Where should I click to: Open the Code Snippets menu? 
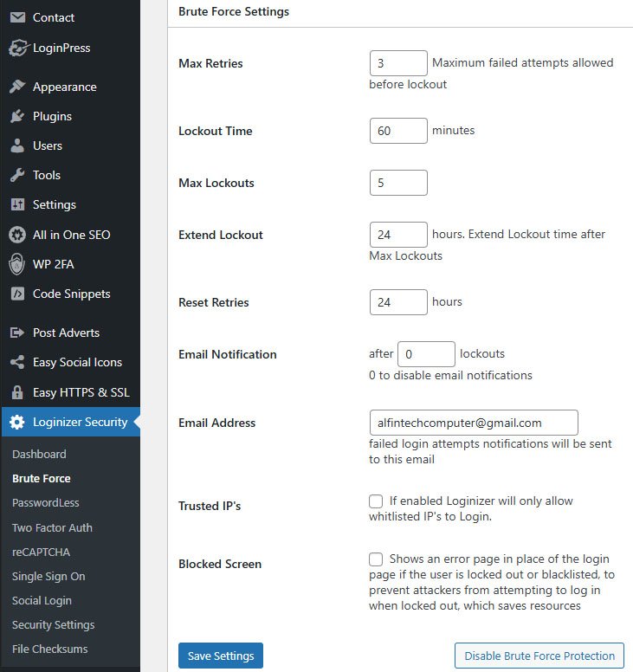tap(70, 294)
